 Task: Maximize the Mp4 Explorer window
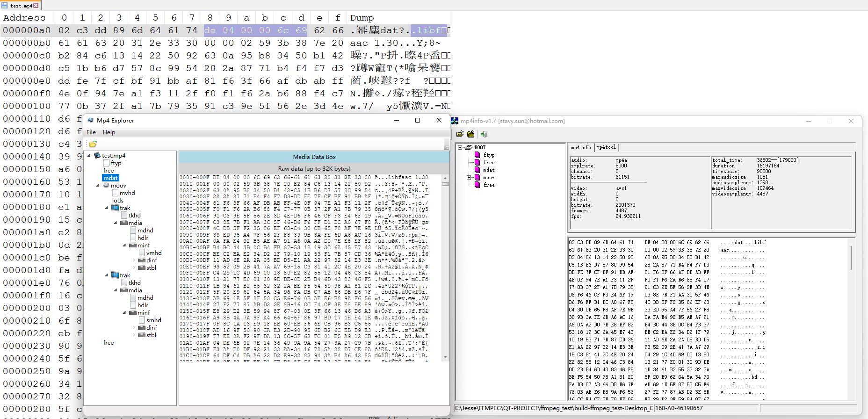[x=418, y=120]
